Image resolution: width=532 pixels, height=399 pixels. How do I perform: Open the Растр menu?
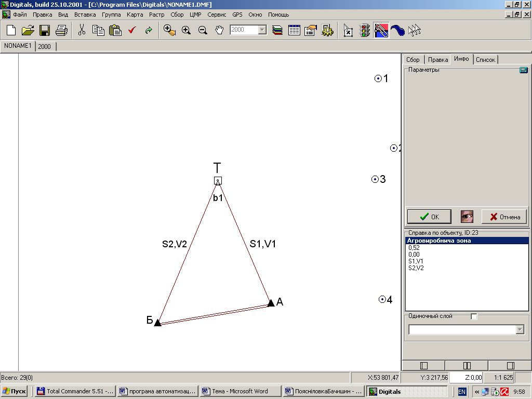157,15
